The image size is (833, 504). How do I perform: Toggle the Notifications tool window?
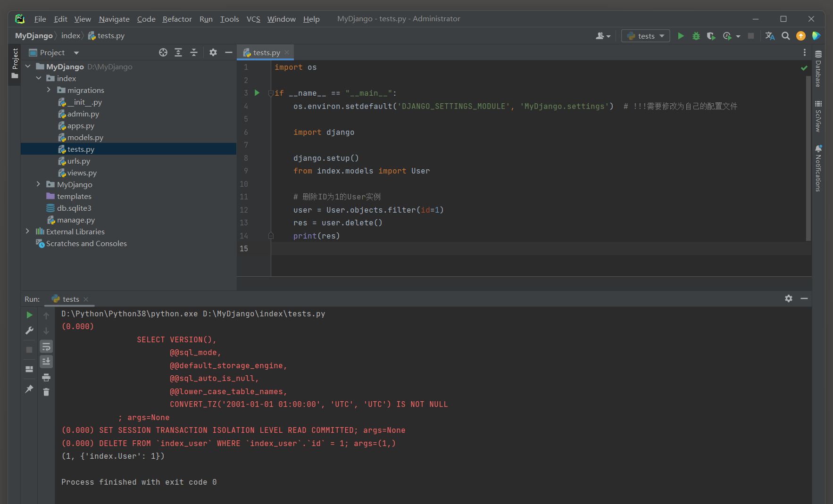(818, 168)
